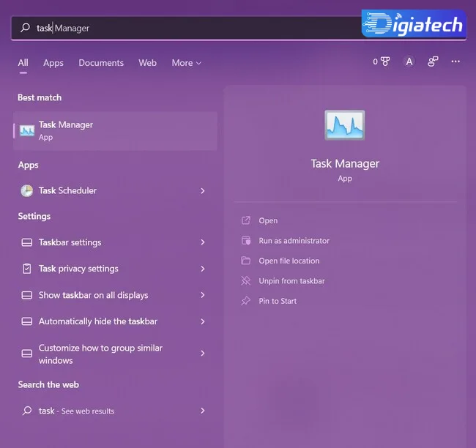Switch to the Documents tab
This screenshot has height=448, width=476.
coord(101,63)
